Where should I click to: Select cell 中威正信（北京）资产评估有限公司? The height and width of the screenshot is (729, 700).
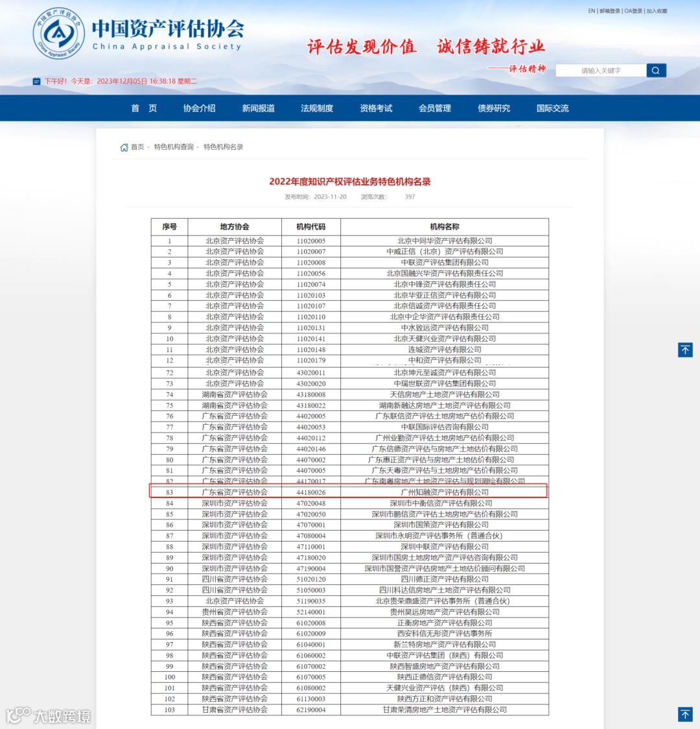click(x=445, y=252)
